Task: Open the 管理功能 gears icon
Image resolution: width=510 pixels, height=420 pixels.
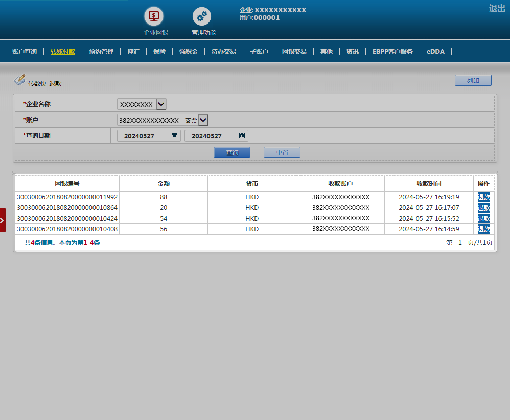Action: (x=202, y=16)
